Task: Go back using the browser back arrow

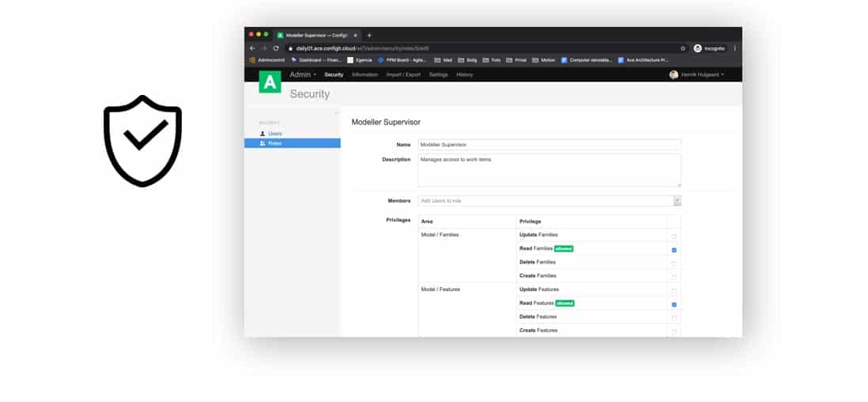Action: (x=252, y=48)
